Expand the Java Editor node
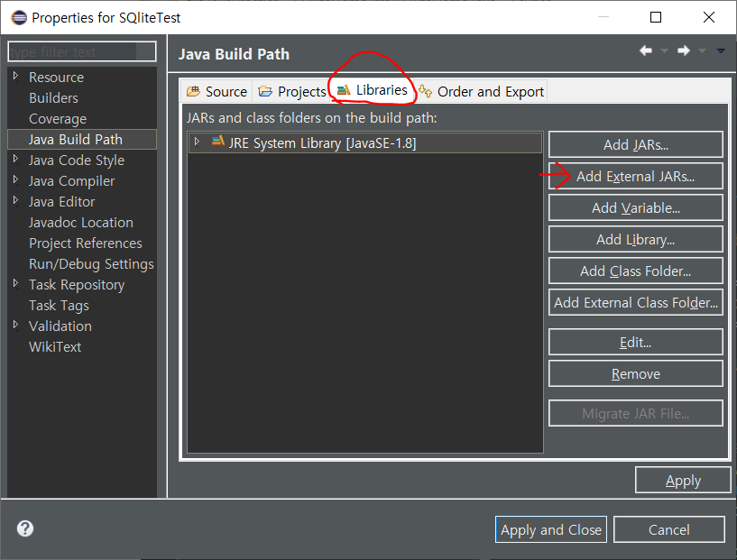Viewport: 737px width, 560px height. tap(15, 200)
